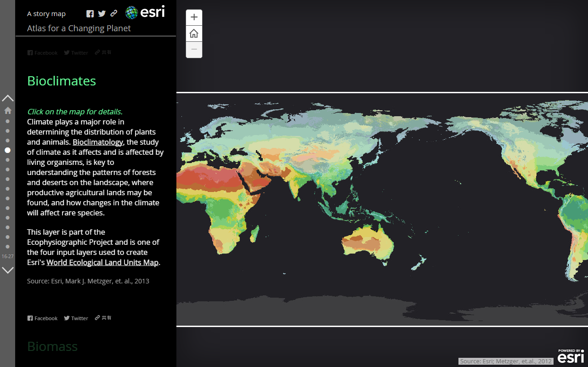
Task: Select the highlighted active navigation dot
Action: pyautogui.click(x=8, y=150)
